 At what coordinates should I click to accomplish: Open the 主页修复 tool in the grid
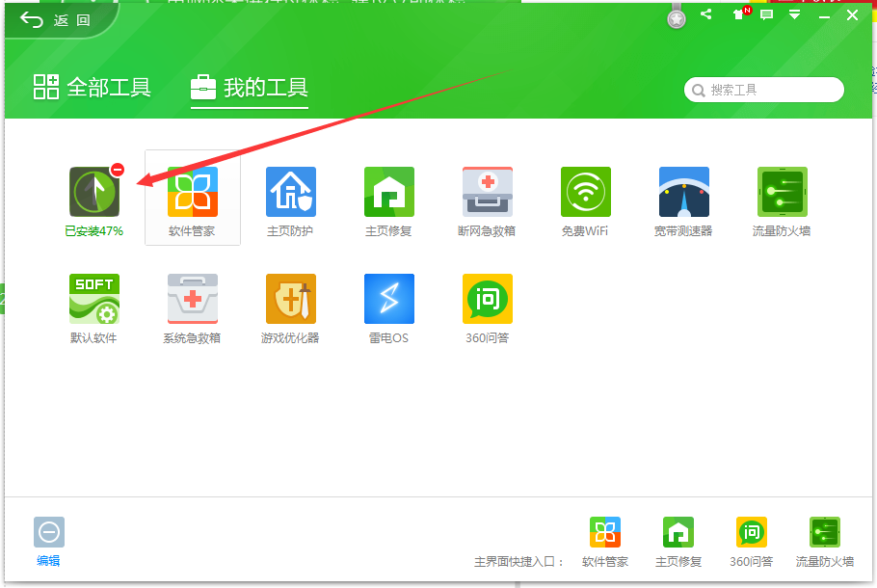[388, 192]
